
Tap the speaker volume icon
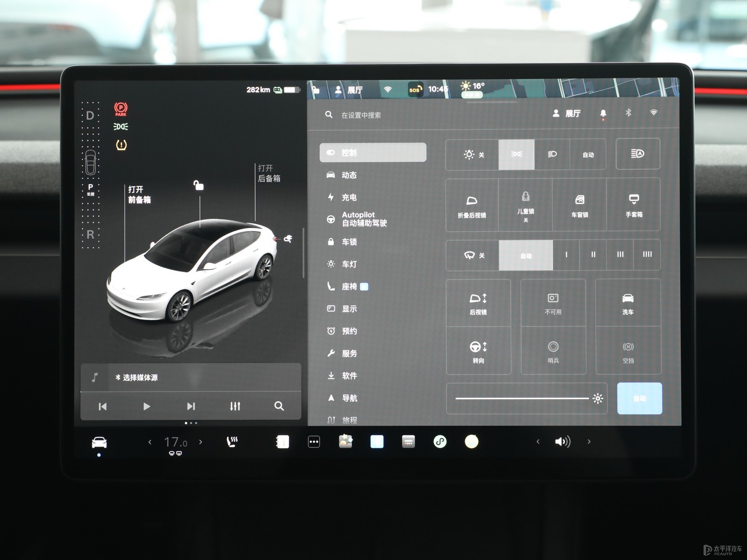[563, 441]
